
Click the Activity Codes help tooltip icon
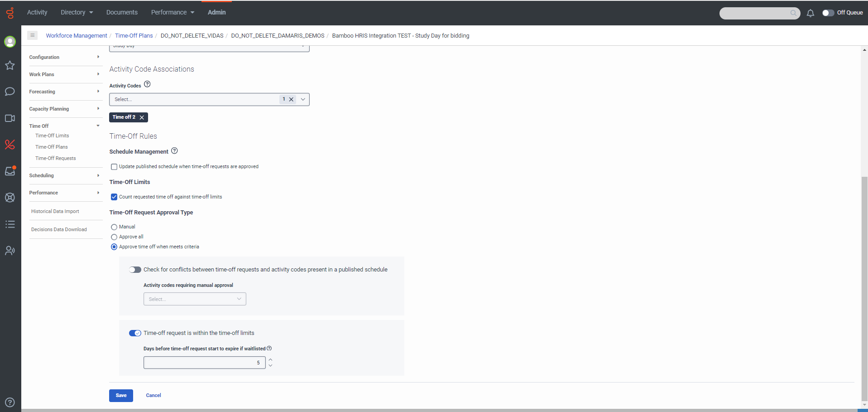tap(147, 84)
